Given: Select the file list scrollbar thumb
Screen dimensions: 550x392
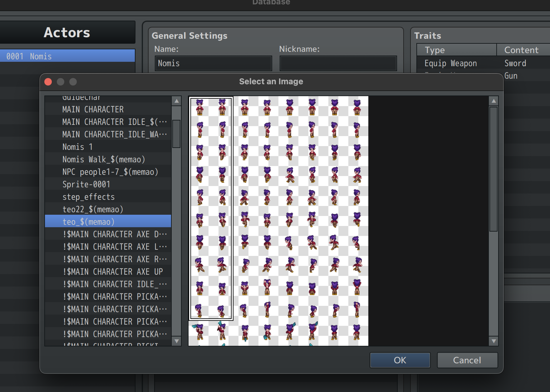Looking at the screenshot, I should click(x=176, y=134).
